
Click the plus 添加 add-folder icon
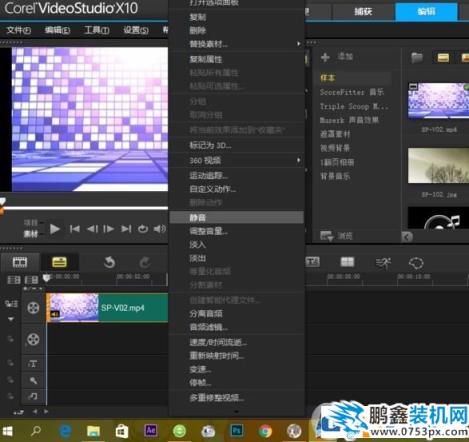click(x=325, y=57)
